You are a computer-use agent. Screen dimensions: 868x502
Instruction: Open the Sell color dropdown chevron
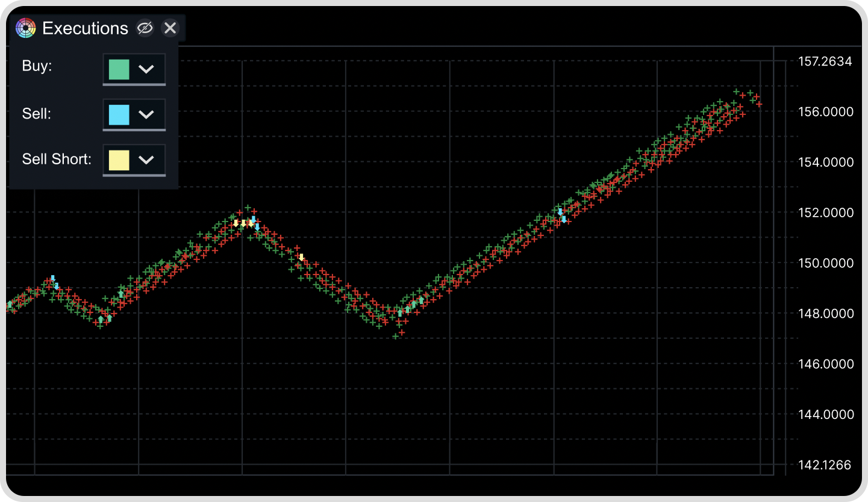pyautogui.click(x=146, y=114)
